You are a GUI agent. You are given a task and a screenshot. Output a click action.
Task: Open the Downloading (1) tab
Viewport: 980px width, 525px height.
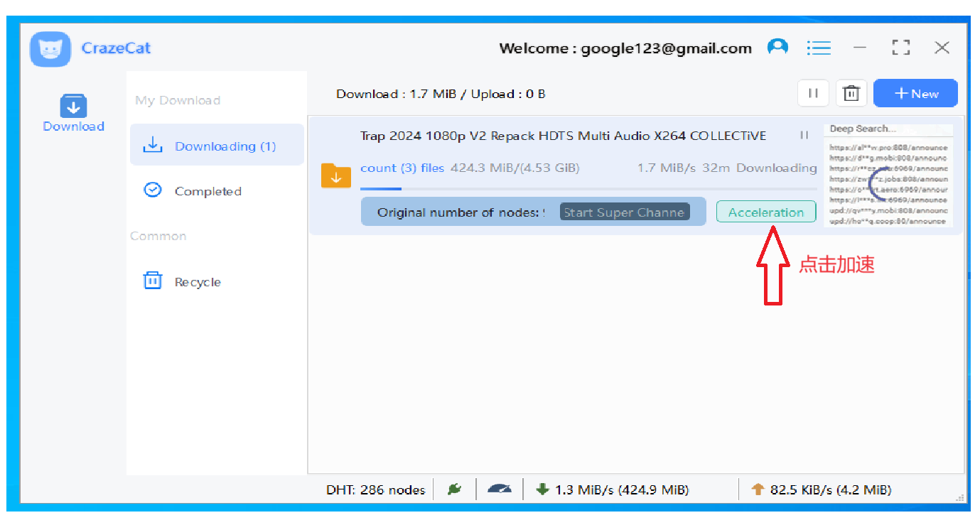tap(217, 145)
